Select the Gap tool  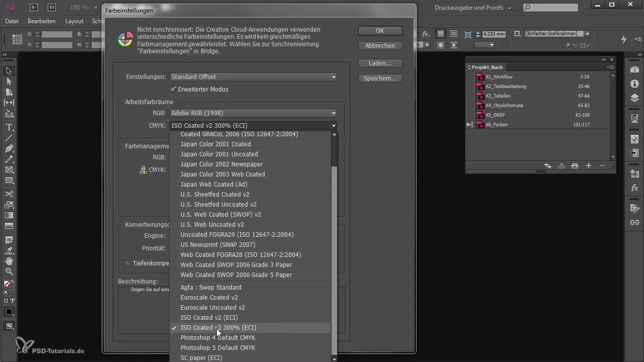coord(9,103)
